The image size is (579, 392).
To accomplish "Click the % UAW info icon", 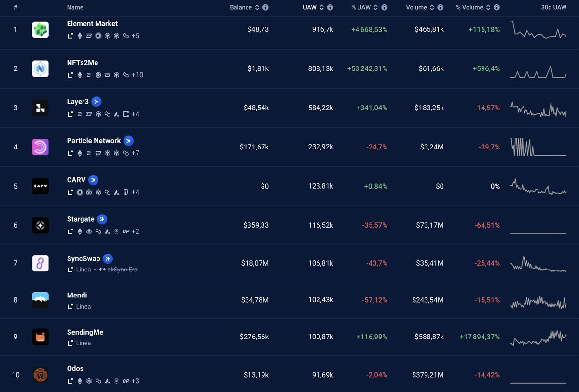I will tap(384, 7).
